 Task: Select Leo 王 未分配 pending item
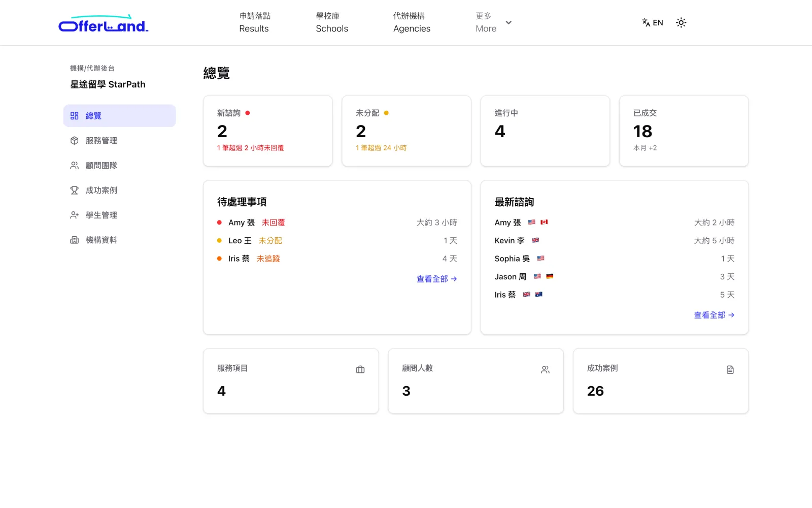pyautogui.click(x=337, y=241)
